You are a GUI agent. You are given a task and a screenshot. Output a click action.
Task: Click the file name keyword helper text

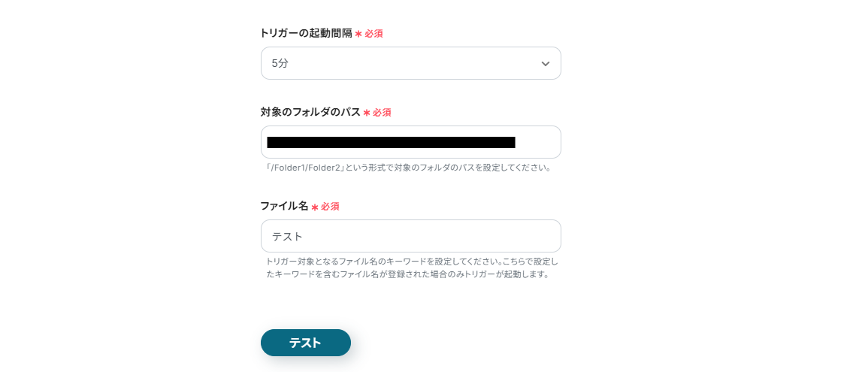[412, 268]
